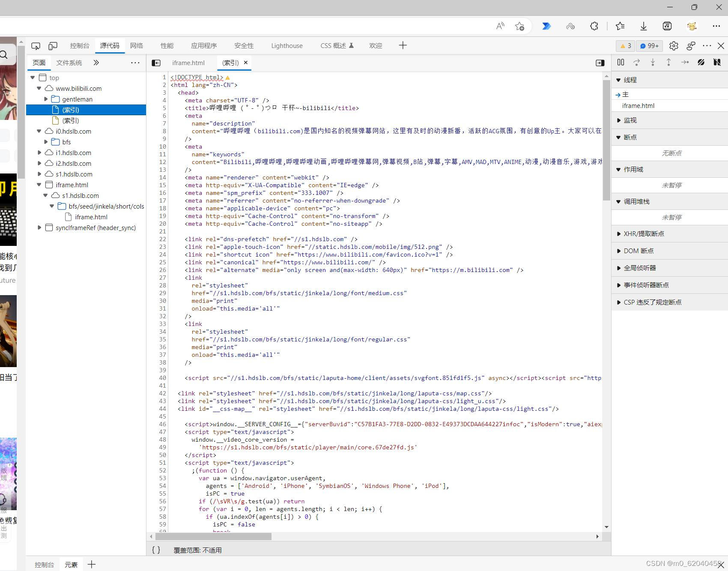Screen dimensions: 728x571
Task: Toggle device emulation icon
Action: coord(53,46)
